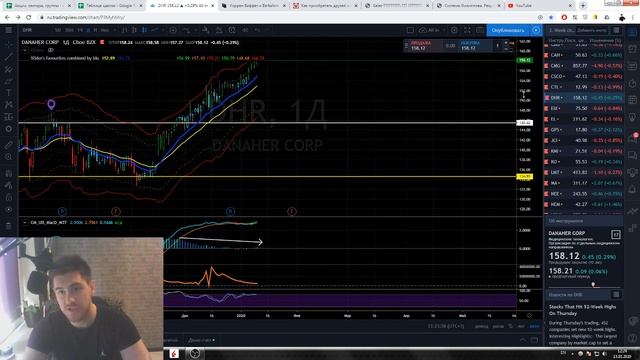
Task: Open watchlist panel icon in right sidebar
Action: click(632, 33)
